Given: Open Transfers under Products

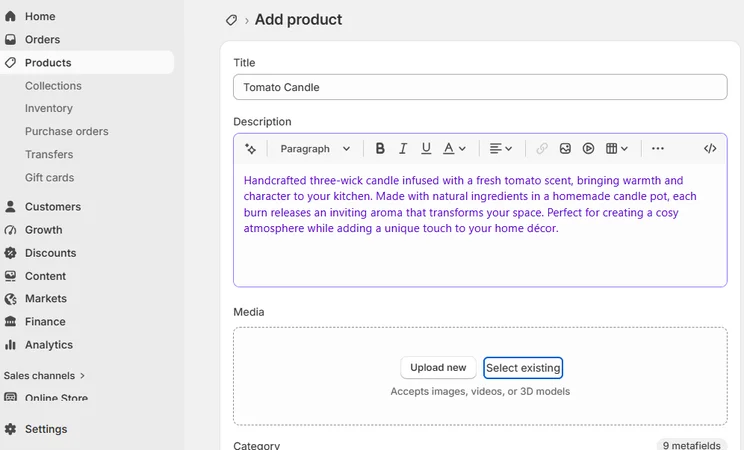Looking at the screenshot, I should 49,154.
